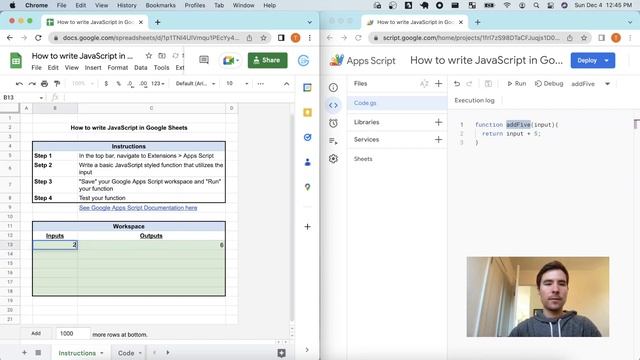Open Instructions sheet tab menu arrow
The height and width of the screenshot is (360, 640).
(x=102, y=353)
